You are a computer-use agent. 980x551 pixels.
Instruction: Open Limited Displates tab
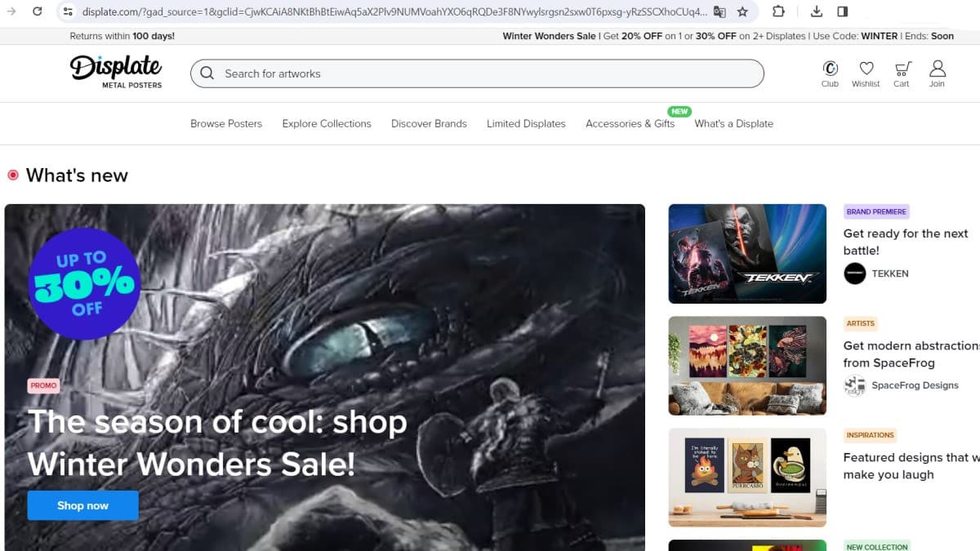(x=526, y=123)
